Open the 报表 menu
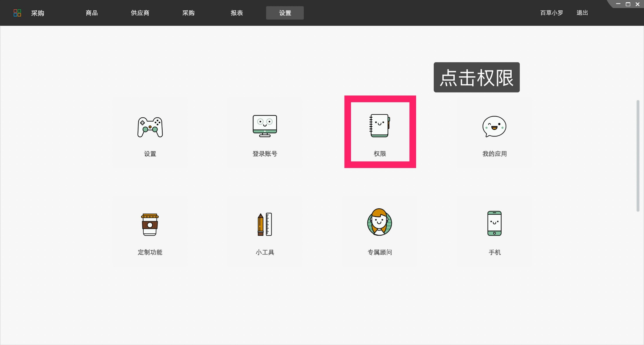Image resolution: width=644 pixels, height=345 pixels. pyautogui.click(x=237, y=13)
